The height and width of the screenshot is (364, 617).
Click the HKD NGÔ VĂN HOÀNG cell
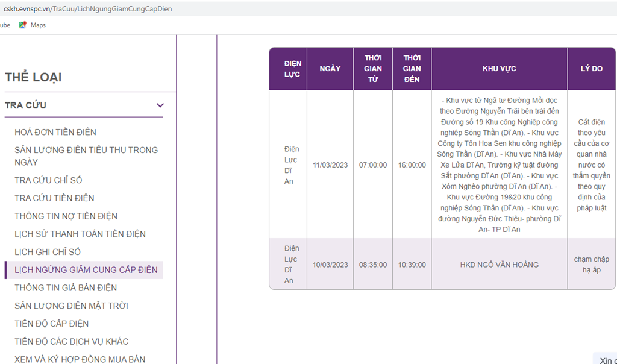(500, 265)
